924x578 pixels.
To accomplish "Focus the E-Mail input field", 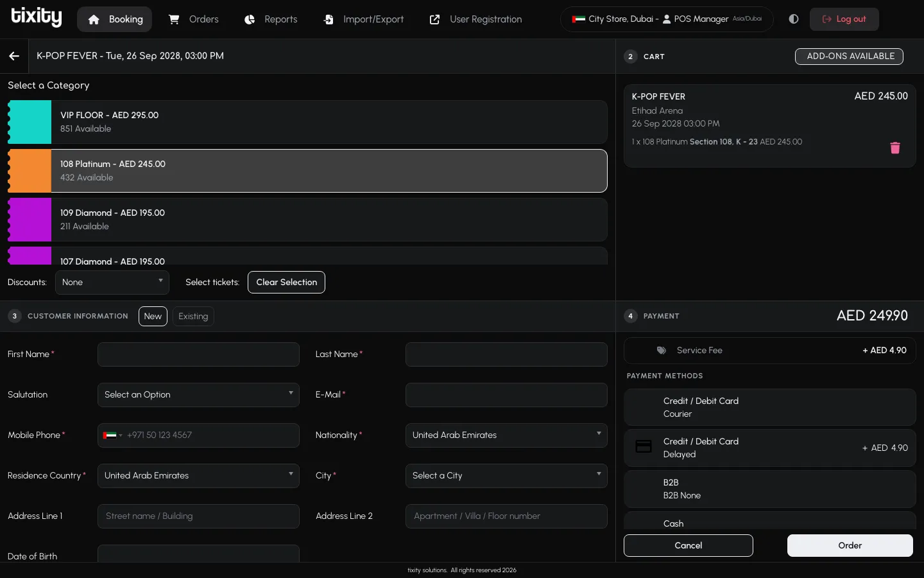I will tap(506, 395).
